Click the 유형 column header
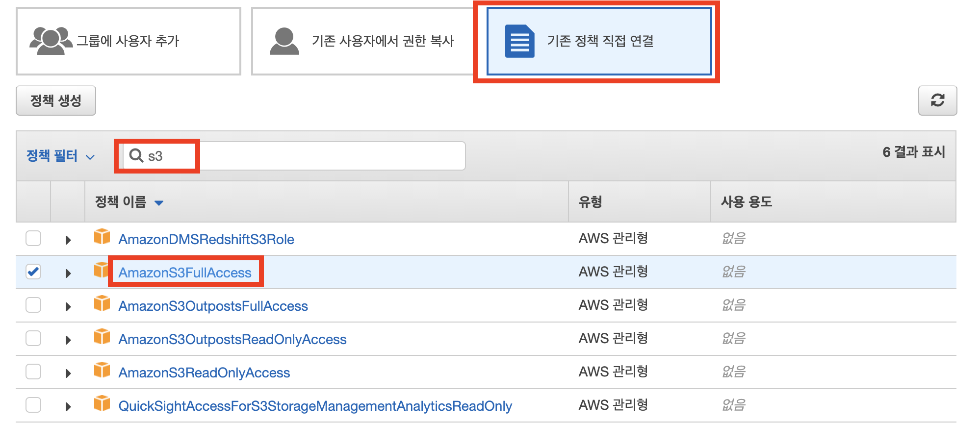This screenshot has height=448, width=980. [590, 202]
